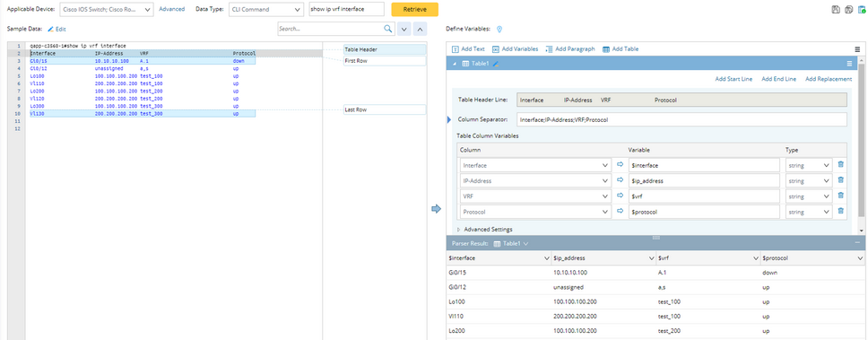Click the $interface variable field

pyautogui.click(x=705, y=165)
